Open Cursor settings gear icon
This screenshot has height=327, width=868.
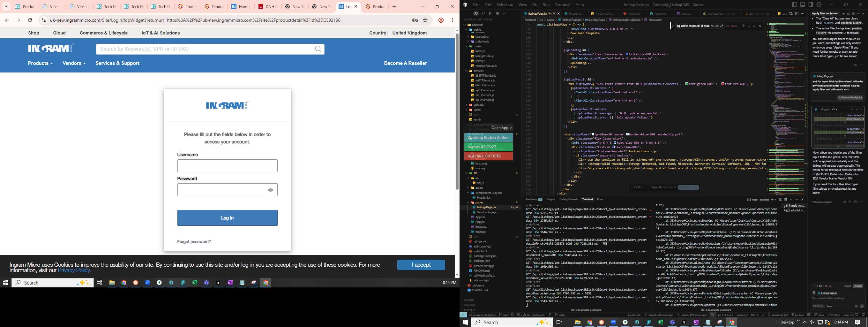click(819, 4)
